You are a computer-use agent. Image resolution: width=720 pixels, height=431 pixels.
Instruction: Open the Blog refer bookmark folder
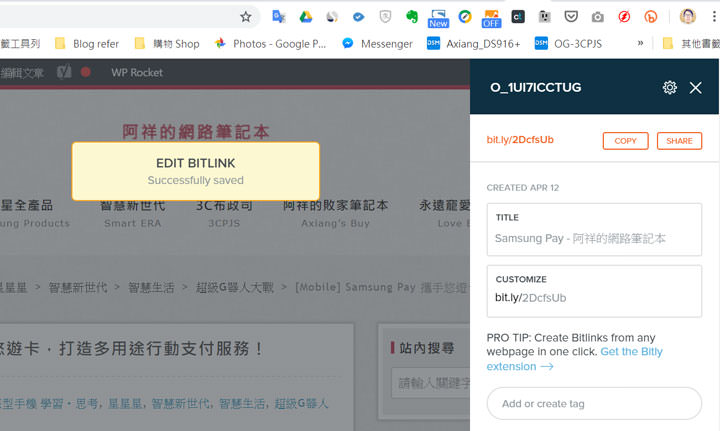click(x=87, y=44)
